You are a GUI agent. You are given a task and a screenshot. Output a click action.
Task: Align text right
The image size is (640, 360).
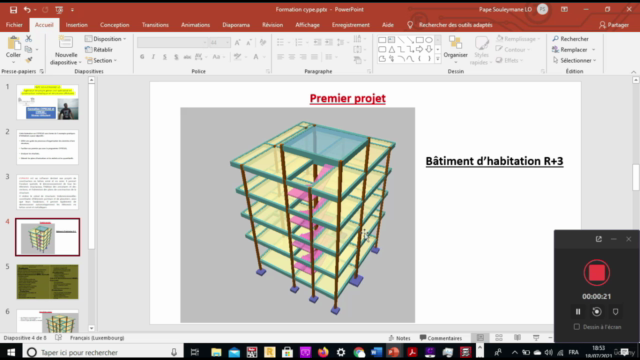click(303, 57)
